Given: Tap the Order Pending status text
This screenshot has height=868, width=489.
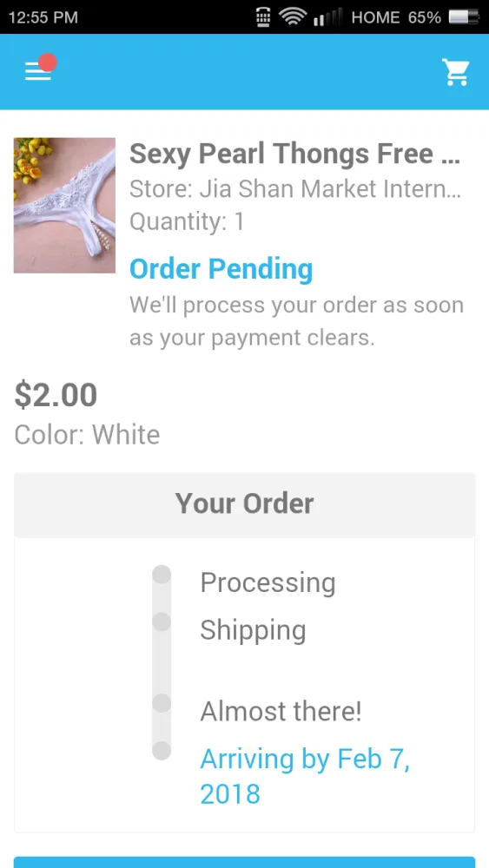Looking at the screenshot, I should [x=221, y=269].
